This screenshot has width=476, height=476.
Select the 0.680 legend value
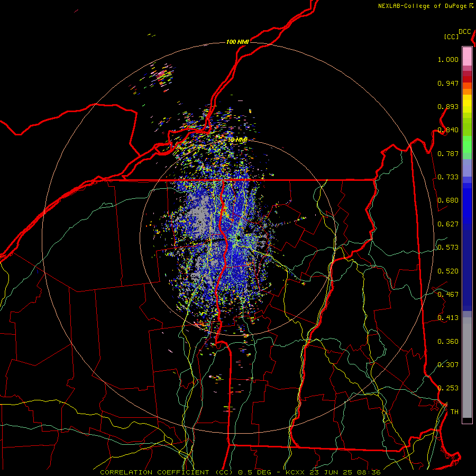(x=448, y=200)
